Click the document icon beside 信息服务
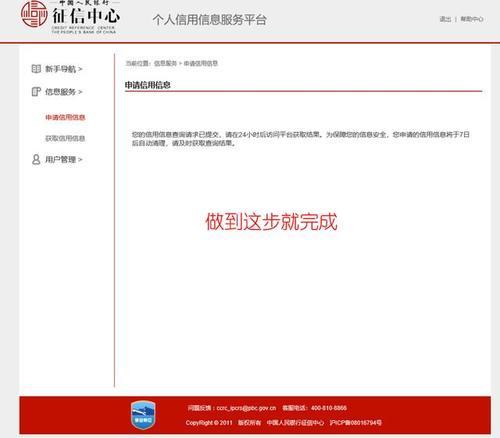Viewport: 500px width, 438px height. point(36,91)
